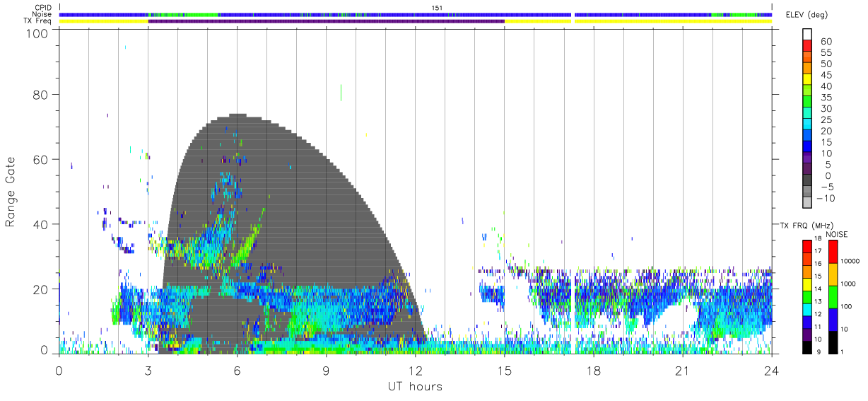Click the '17' label on TX FRQ bar

point(818,252)
